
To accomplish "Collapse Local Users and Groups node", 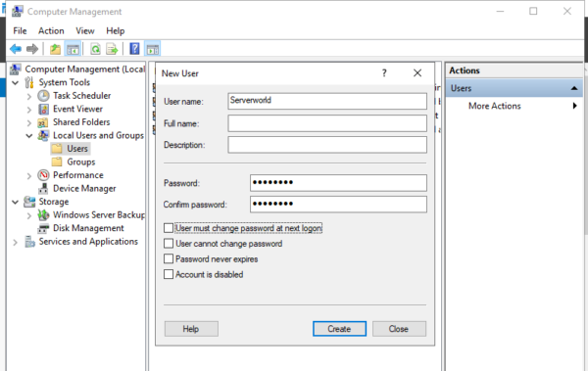I will [29, 136].
